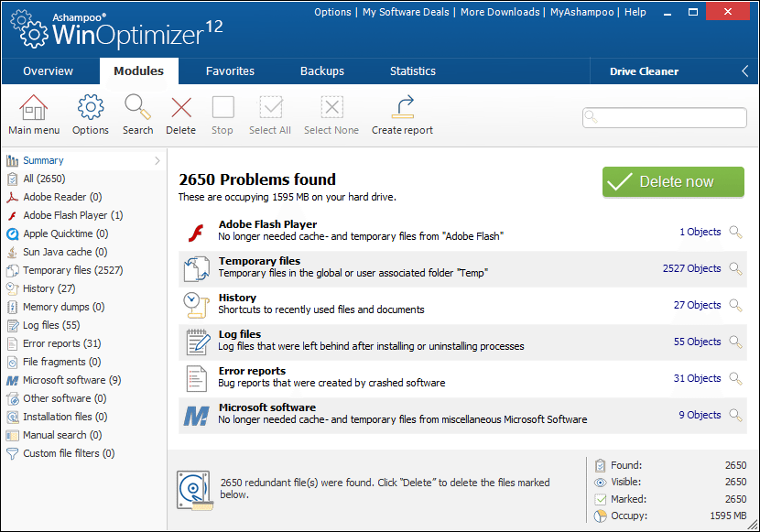Click the Adobe Flash Player red icon

[196, 233]
